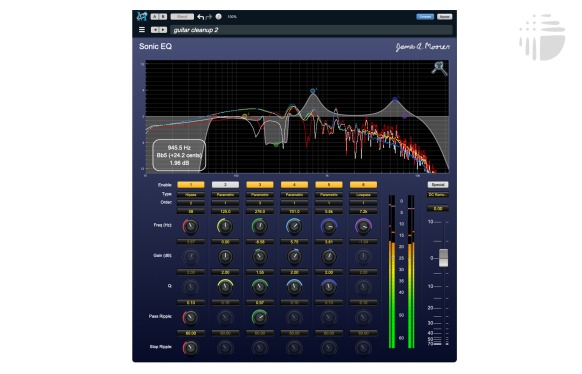Select the B preset slot button
Screen dimensions: 582x374
click(x=163, y=17)
